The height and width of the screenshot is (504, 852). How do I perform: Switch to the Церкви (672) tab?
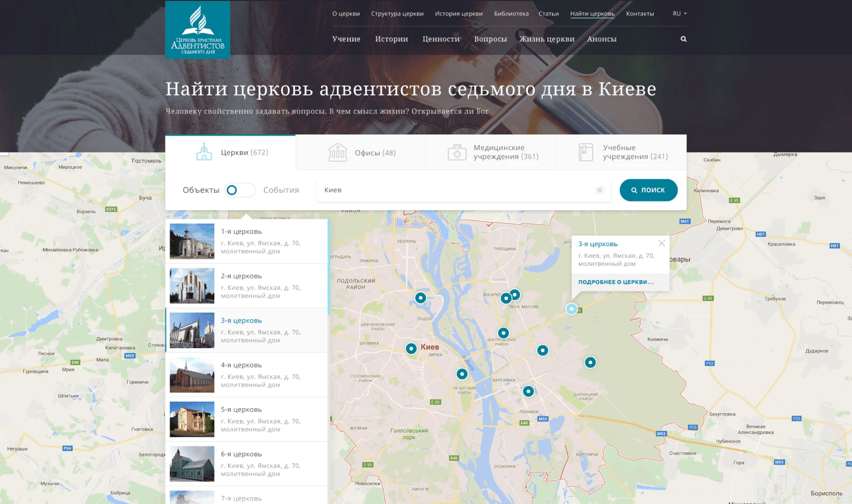(x=230, y=152)
